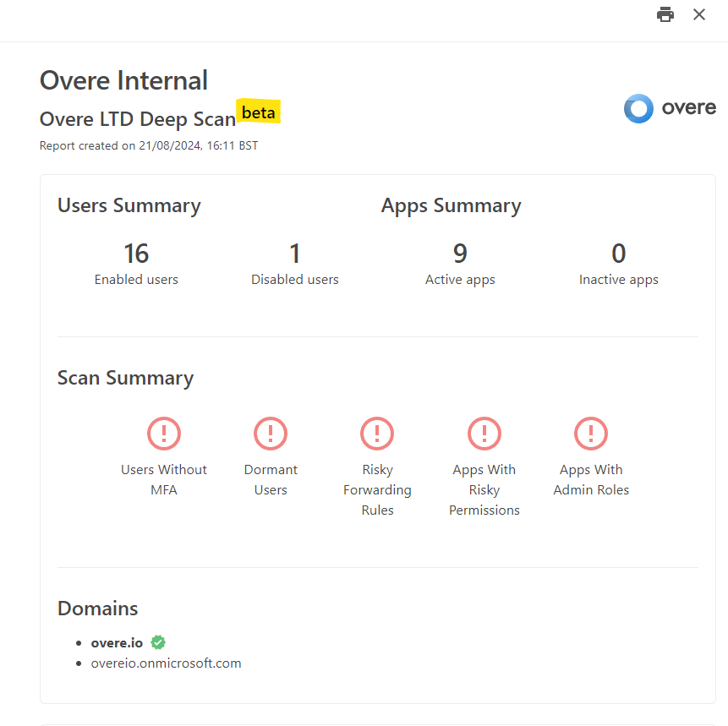Open the Apps With Admin Roles warning icon
This screenshot has height=726, width=728.
pos(591,434)
